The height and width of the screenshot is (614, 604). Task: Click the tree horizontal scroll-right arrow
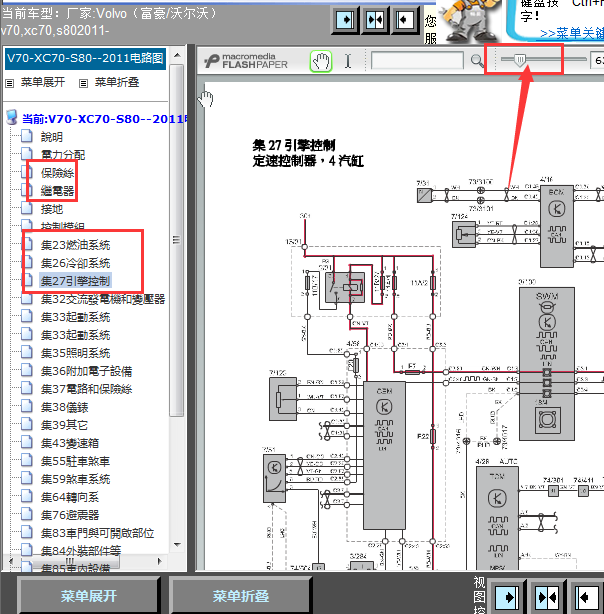tap(159, 561)
